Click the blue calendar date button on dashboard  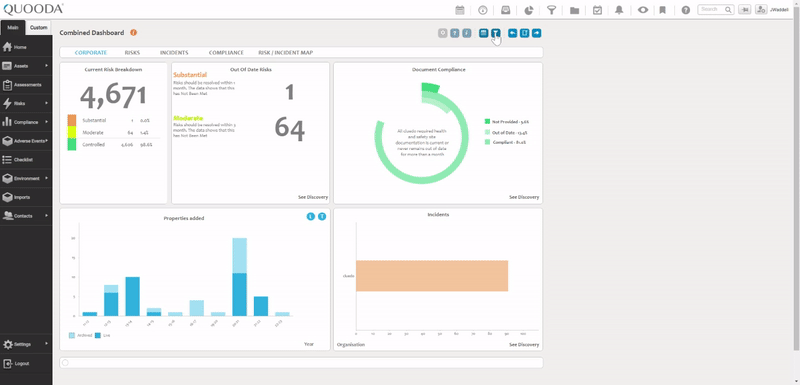(x=484, y=33)
